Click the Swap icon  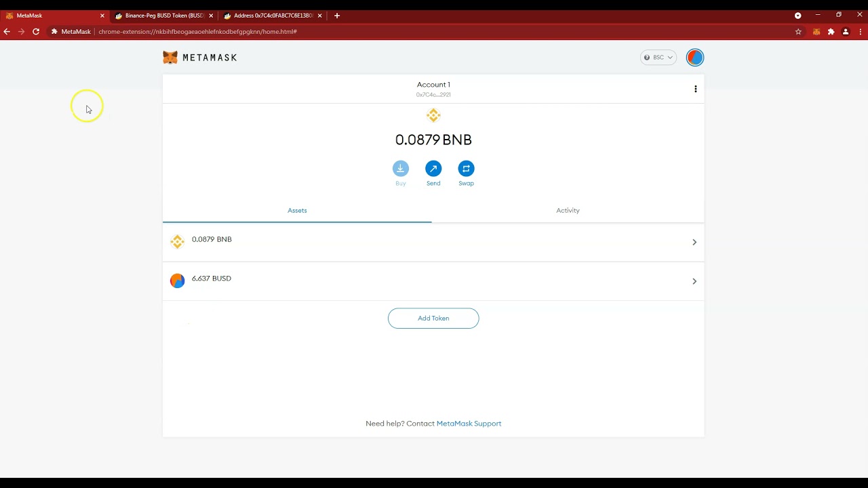click(x=466, y=169)
